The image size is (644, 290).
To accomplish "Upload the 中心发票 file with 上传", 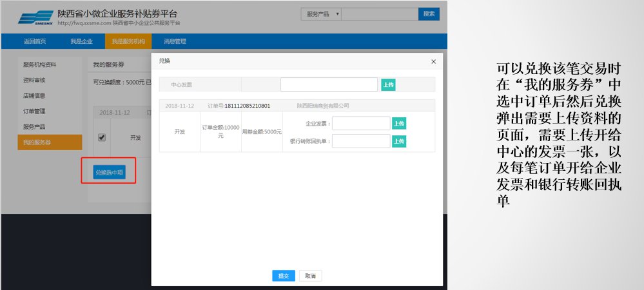I will (x=388, y=85).
